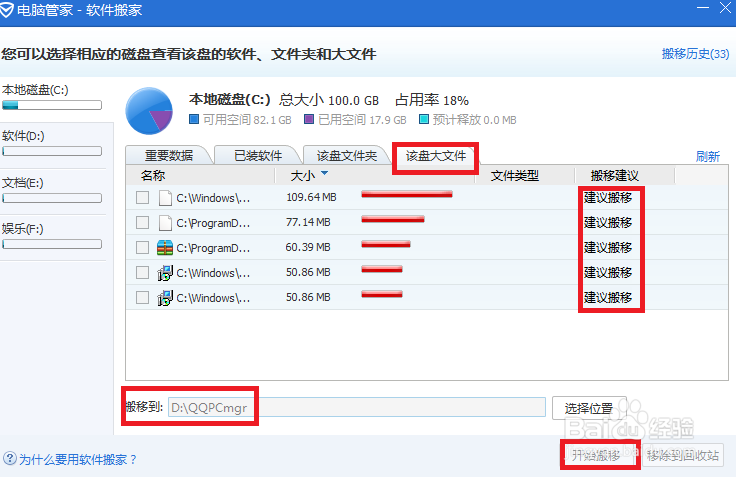The image size is (736, 477).
Task: Open 搬移历史(33) link
Action: [x=696, y=54]
